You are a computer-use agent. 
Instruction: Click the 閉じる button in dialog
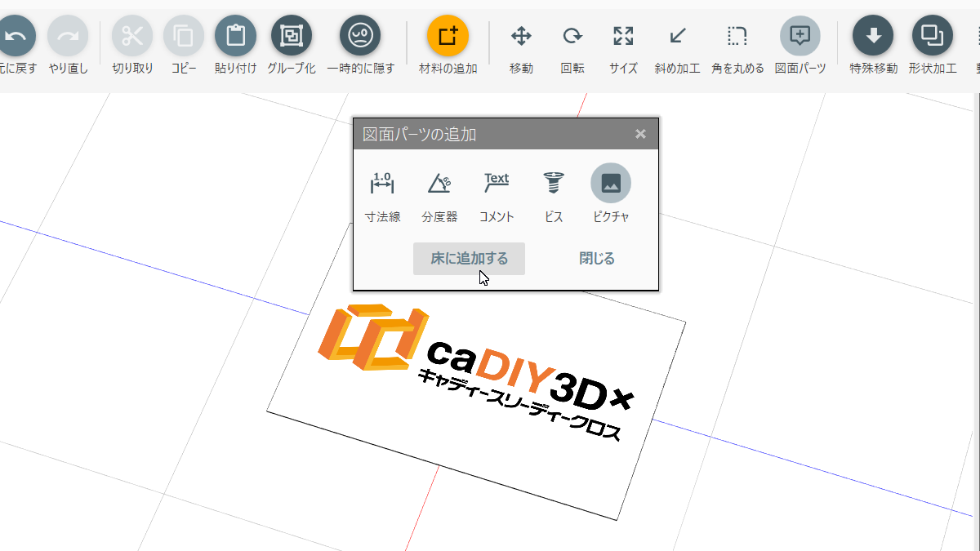(597, 259)
